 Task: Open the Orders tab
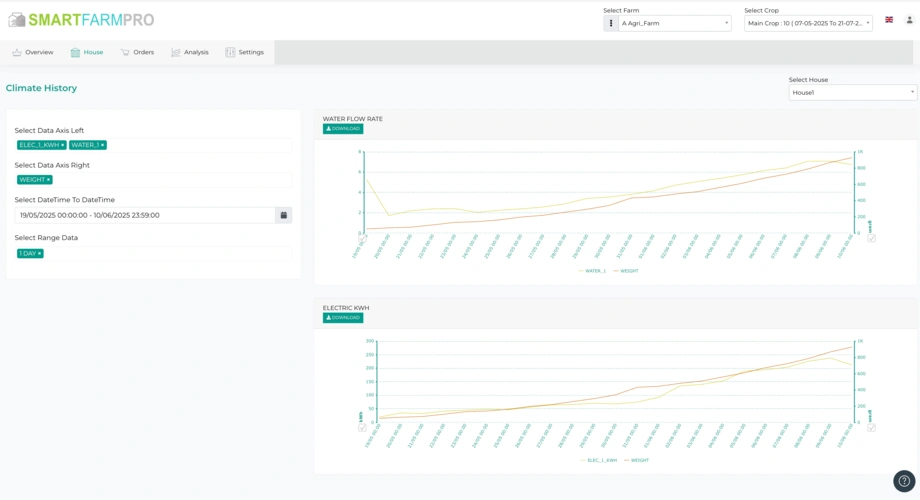[x=137, y=52]
